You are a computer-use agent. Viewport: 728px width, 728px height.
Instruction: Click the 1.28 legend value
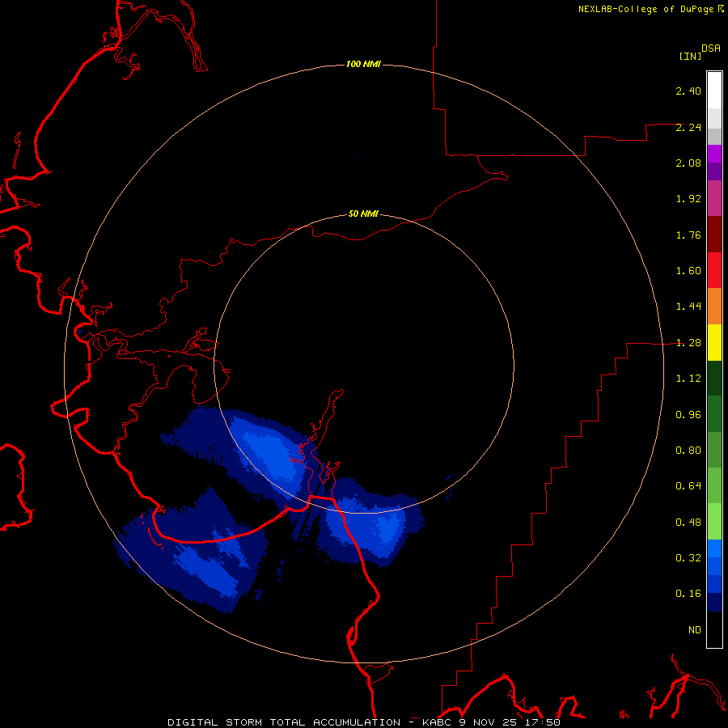click(688, 343)
